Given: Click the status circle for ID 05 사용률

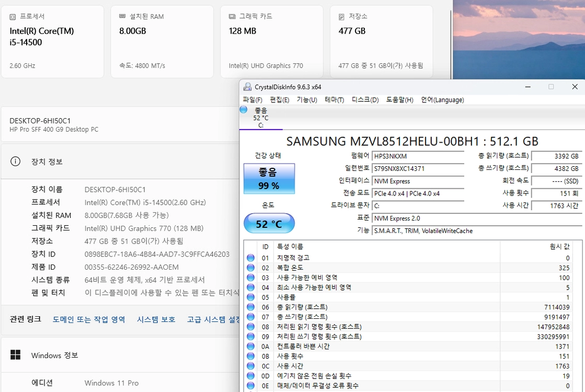Looking at the screenshot, I should (251, 297).
